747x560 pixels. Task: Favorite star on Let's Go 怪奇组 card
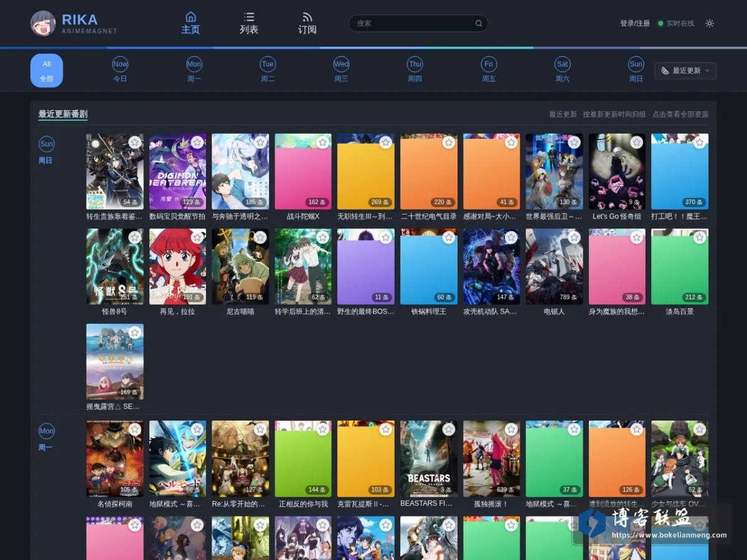(x=637, y=142)
